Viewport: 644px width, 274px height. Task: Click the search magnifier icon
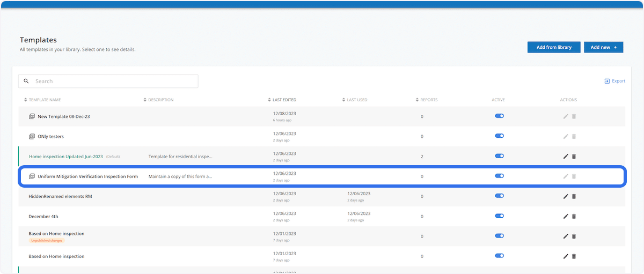(x=26, y=82)
